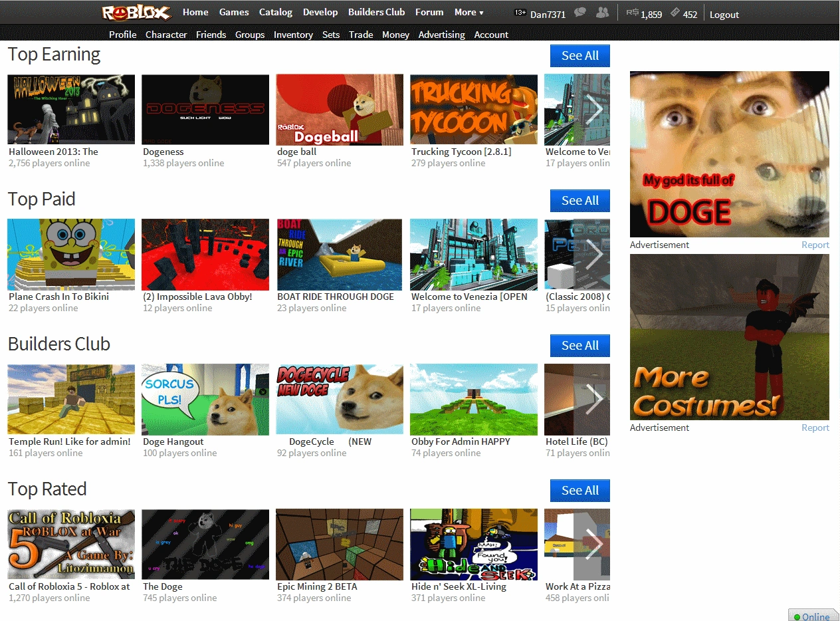Click the ROBLOX logo
This screenshot has width=840, height=621.
click(x=136, y=13)
